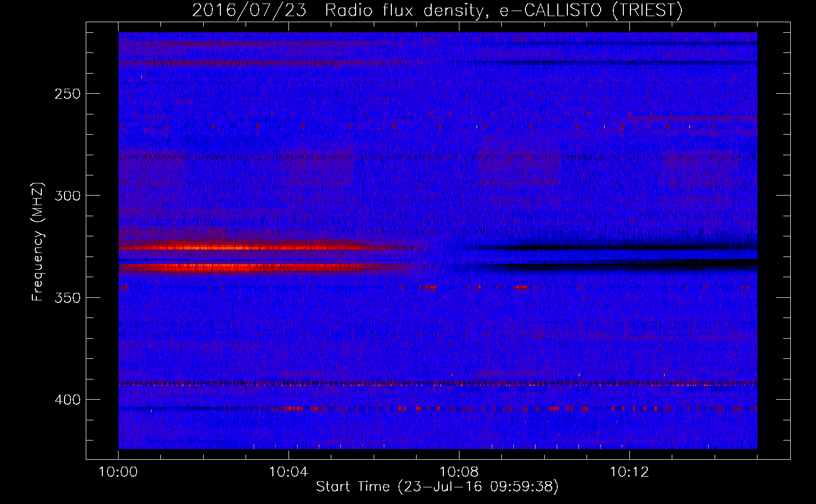Click the 10:12 time tick label
816x504 pixels.
coord(629,472)
